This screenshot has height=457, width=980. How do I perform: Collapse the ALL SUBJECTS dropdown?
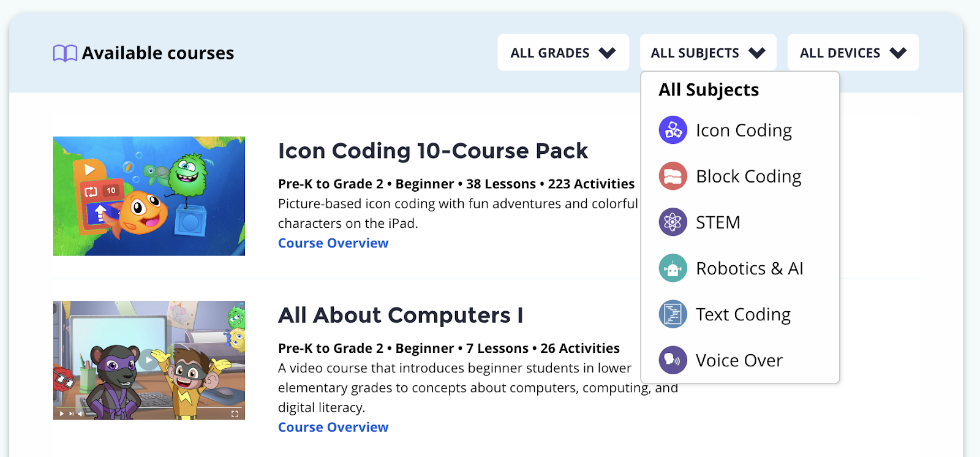[708, 53]
